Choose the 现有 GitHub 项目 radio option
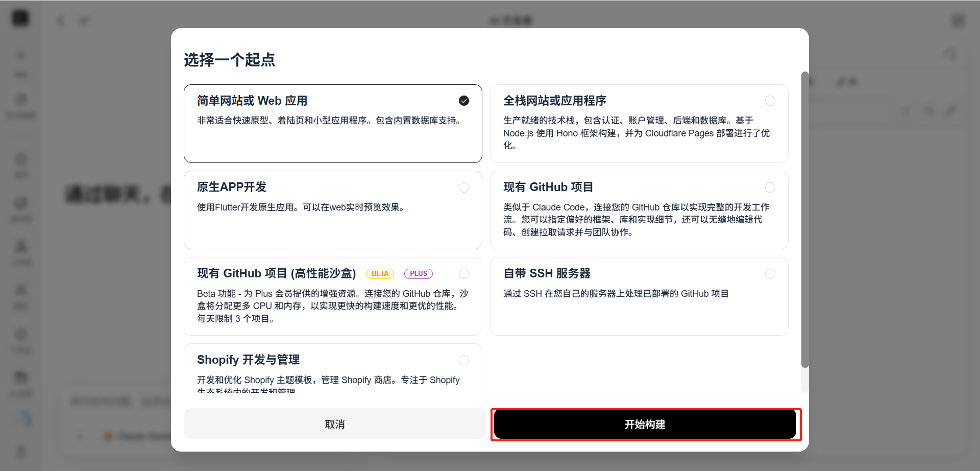This screenshot has height=471, width=980. [770, 187]
